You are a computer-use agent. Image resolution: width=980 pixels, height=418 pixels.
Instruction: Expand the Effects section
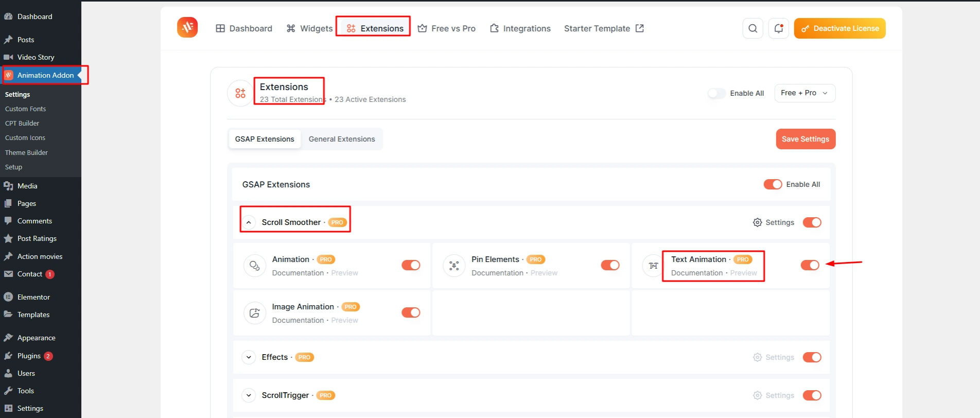[x=249, y=357]
